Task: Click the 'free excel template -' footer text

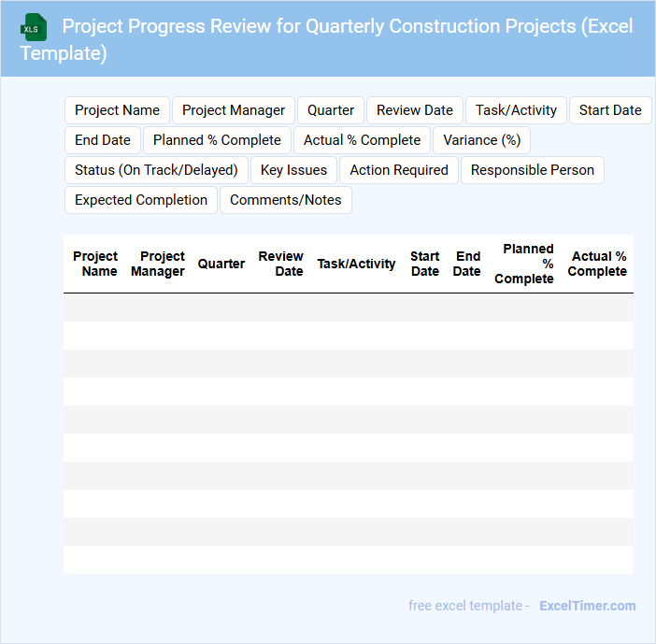Action: coord(469,606)
